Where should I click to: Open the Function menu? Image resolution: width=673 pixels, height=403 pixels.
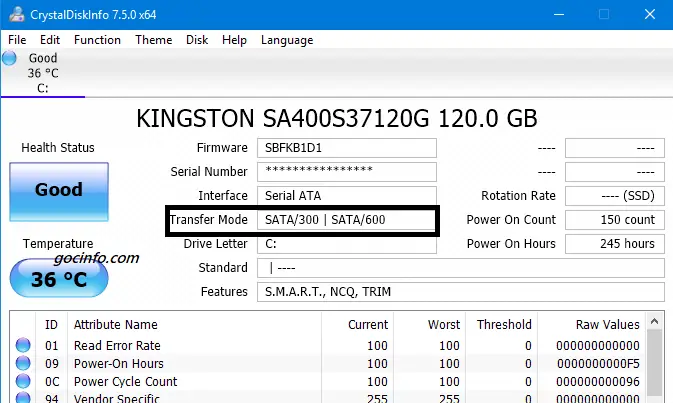point(97,40)
